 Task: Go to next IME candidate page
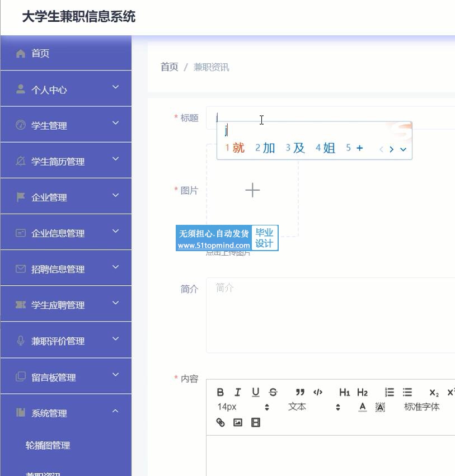tap(392, 149)
